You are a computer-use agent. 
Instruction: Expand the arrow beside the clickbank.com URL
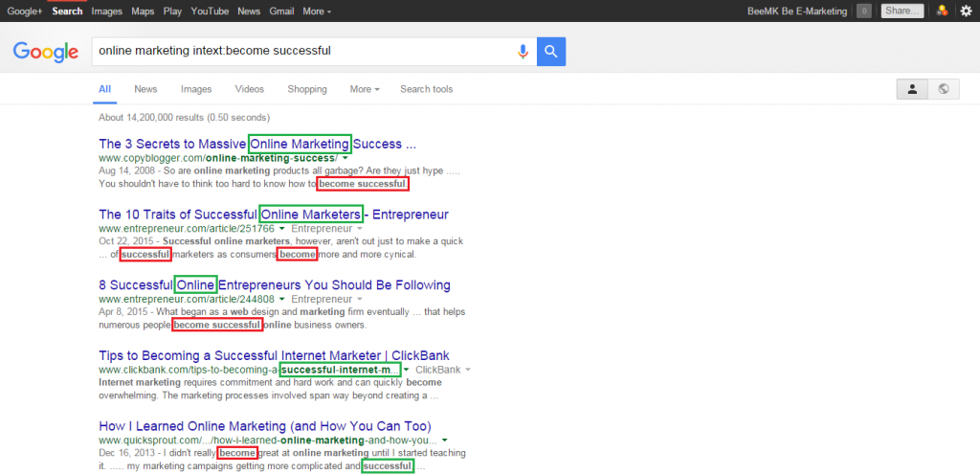click(x=406, y=370)
